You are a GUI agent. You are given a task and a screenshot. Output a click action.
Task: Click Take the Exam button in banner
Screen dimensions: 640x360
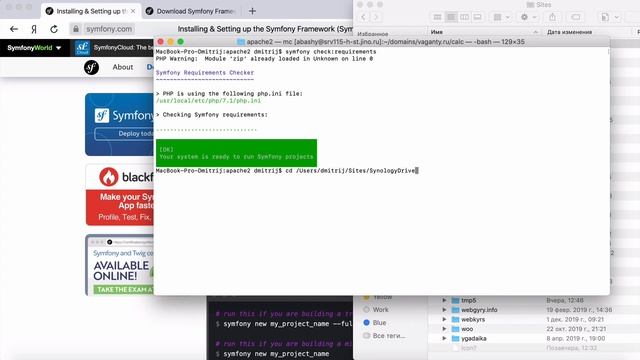click(x=124, y=289)
